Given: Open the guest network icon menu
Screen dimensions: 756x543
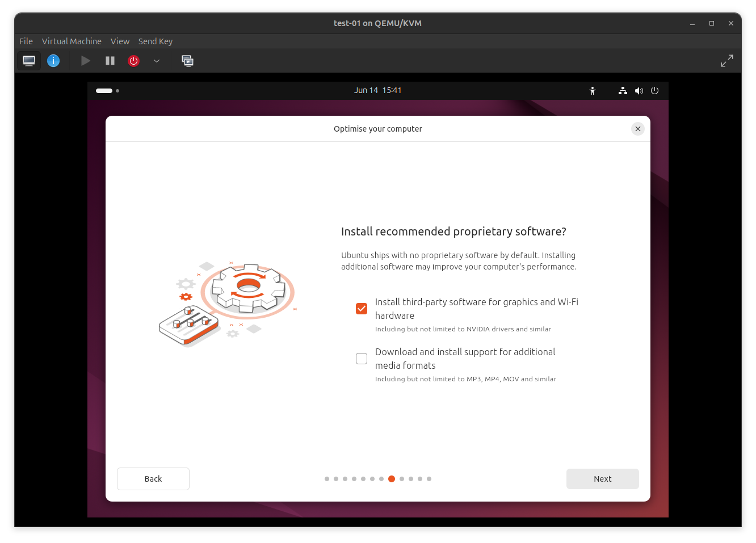Looking at the screenshot, I should coord(623,90).
